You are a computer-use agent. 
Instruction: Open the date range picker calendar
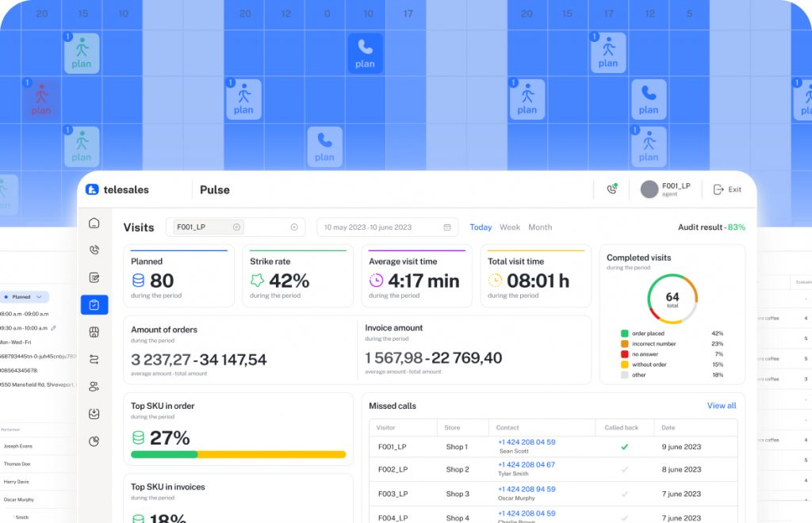pos(447,227)
